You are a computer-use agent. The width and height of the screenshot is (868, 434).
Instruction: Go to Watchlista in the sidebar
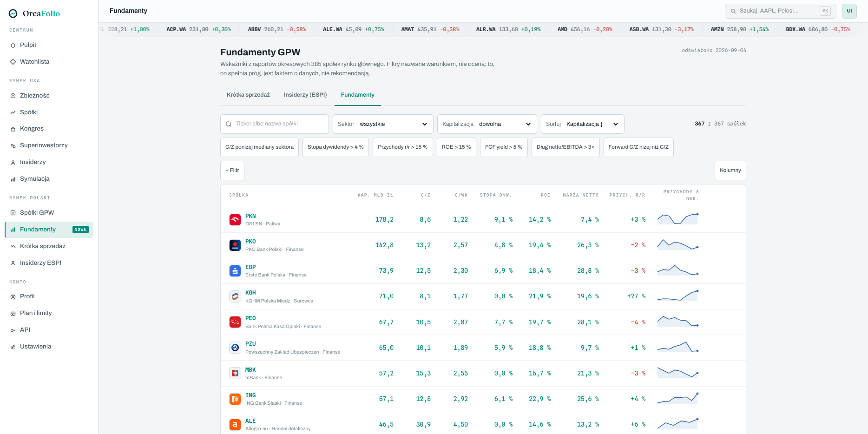point(49,62)
